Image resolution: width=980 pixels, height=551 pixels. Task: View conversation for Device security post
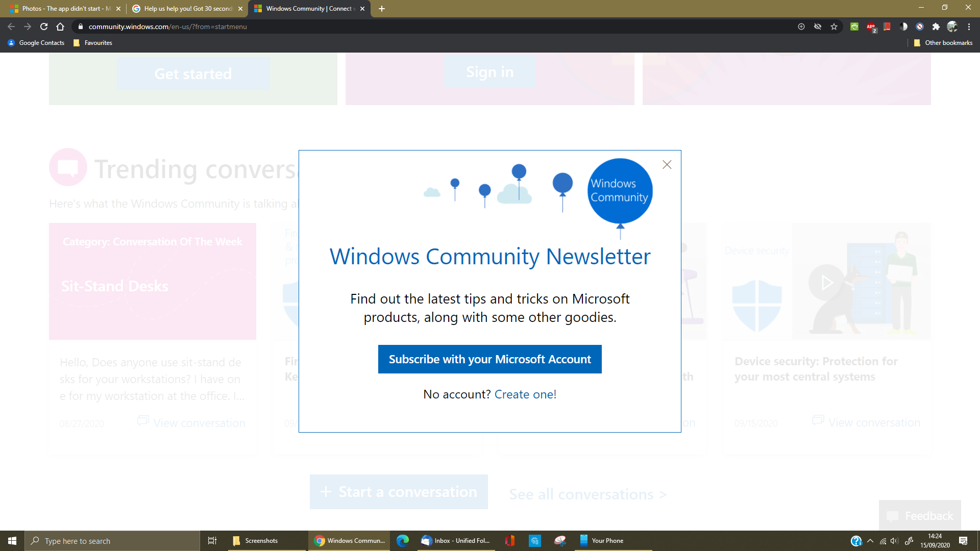coord(867,422)
